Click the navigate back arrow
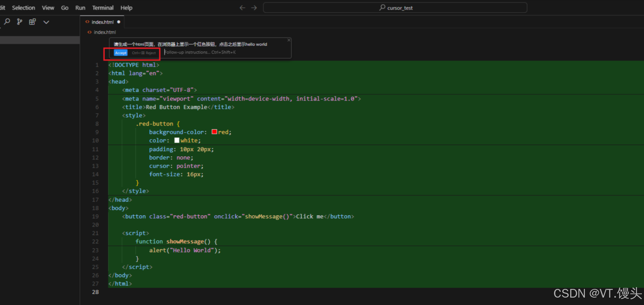The image size is (644, 305). 242,8
